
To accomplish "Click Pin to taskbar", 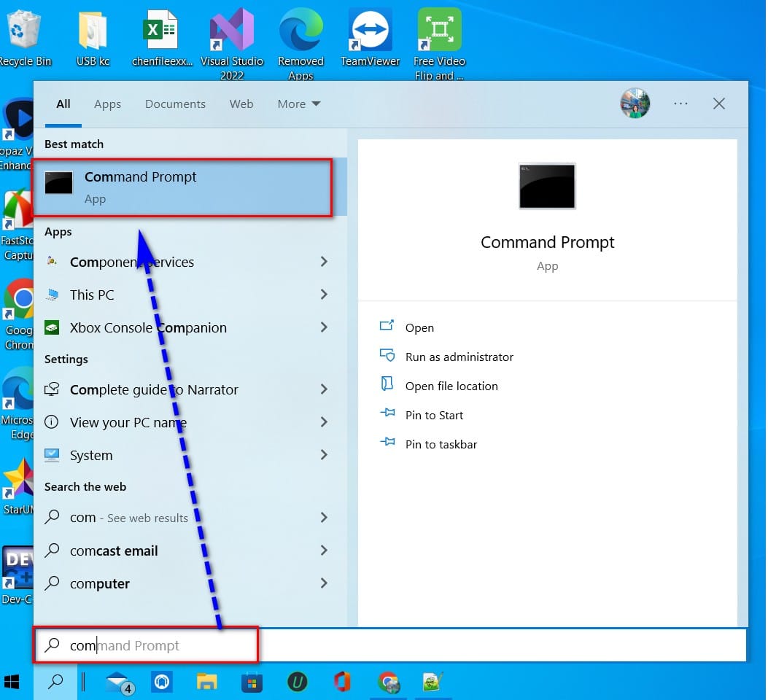I will [x=441, y=445].
